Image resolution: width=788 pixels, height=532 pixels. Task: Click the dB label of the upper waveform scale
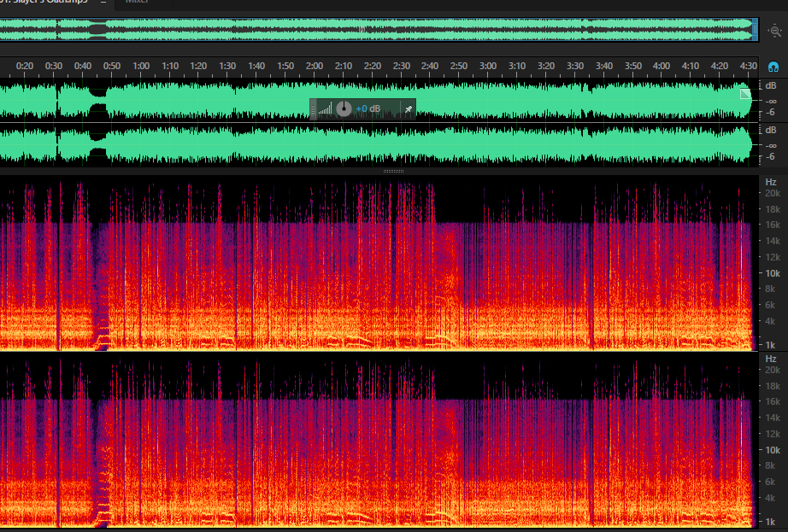770,86
